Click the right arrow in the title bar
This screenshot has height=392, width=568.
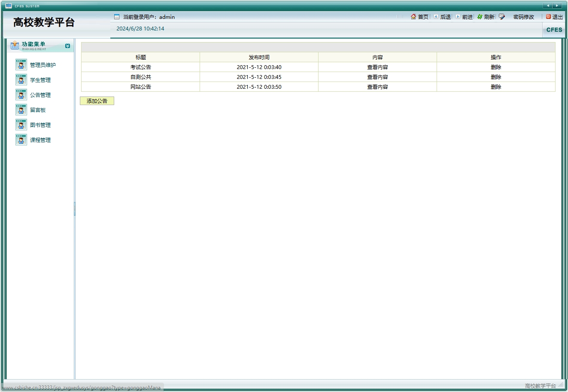(557, 6)
